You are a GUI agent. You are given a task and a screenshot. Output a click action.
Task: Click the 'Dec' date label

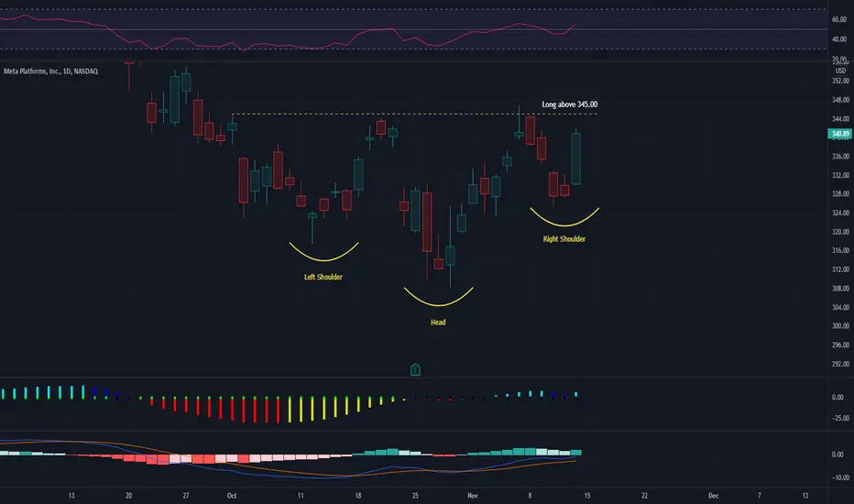coord(713,496)
